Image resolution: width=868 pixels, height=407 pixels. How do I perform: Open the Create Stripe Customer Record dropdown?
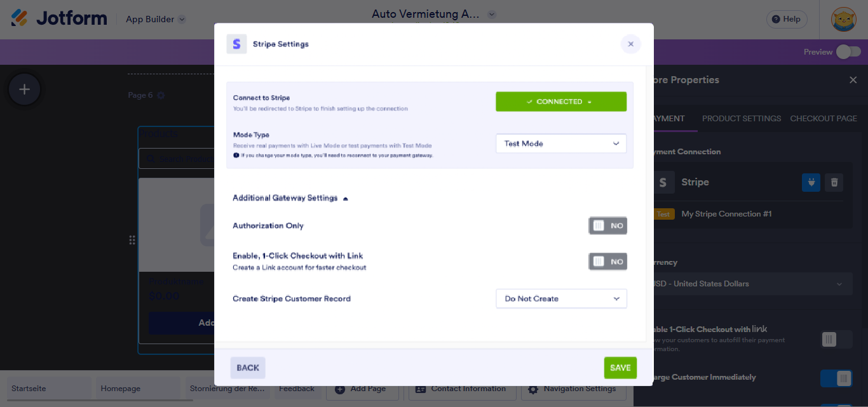click(560, 298)
